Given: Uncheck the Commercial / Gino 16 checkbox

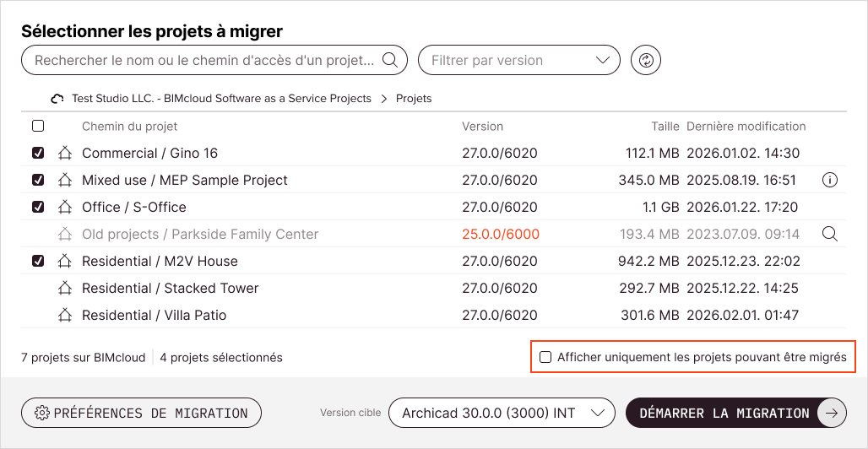Looking at the screenshot, I should tap(38, 153).
